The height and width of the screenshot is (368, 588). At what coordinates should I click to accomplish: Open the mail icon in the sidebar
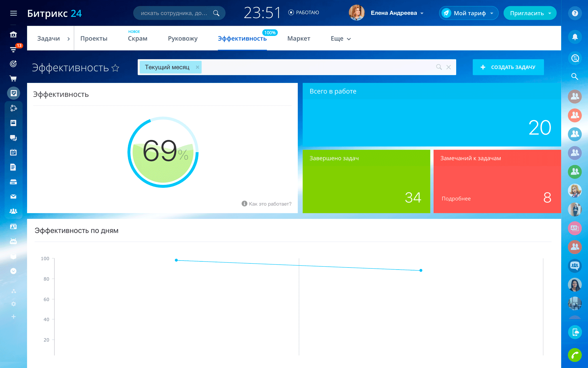click(13, 197)
